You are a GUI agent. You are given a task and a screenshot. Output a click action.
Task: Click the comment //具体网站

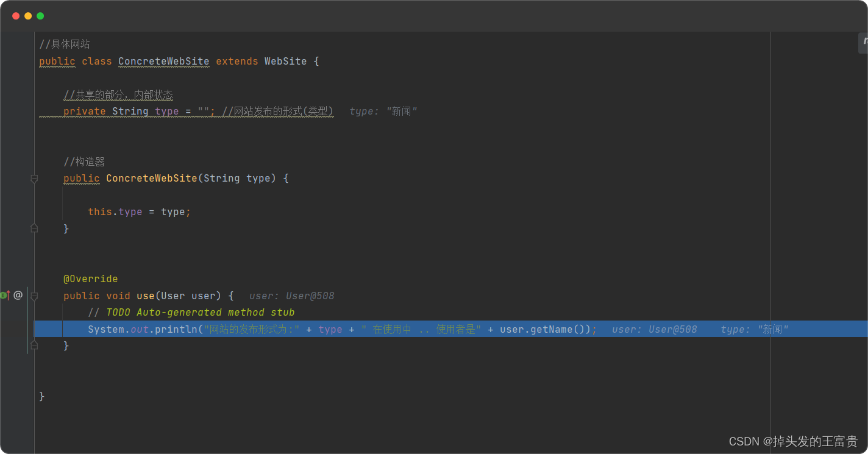65,44
